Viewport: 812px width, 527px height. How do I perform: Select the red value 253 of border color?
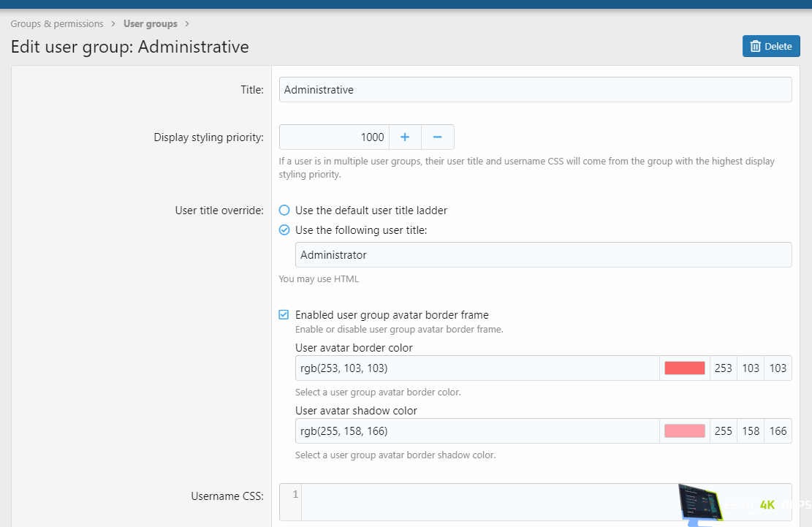click(724, 368)
